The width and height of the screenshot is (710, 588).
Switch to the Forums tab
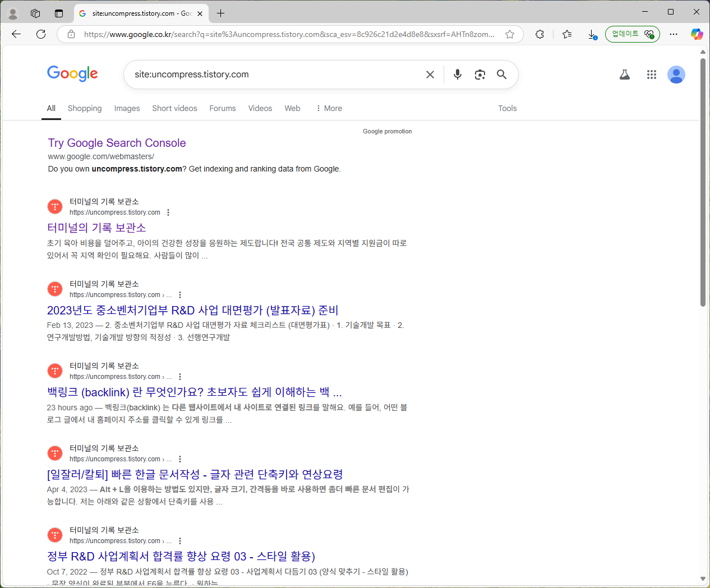(223, 108)
